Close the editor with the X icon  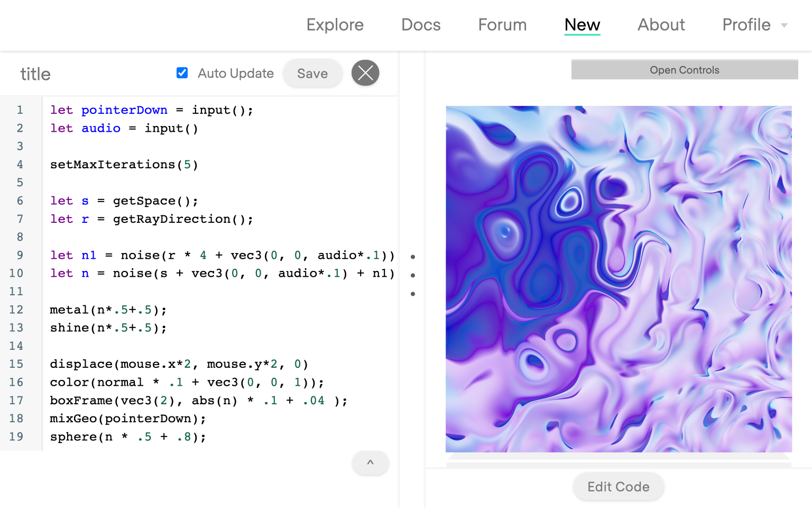coord(365,73)
